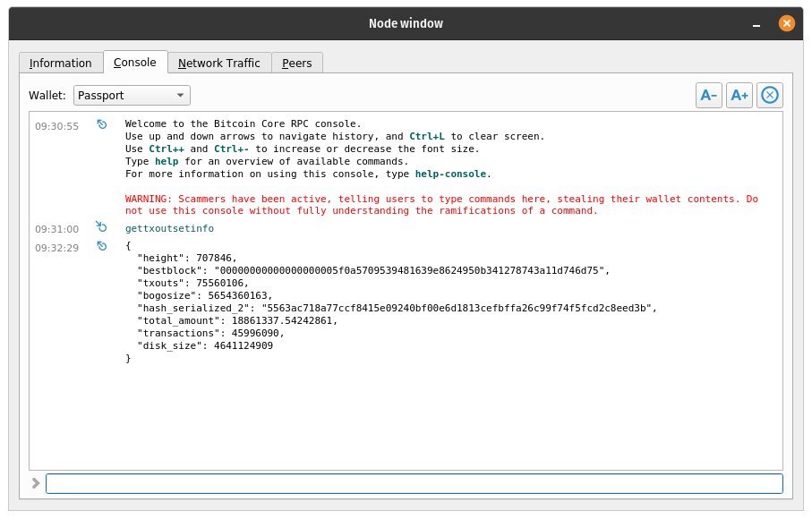This screenshot has width=812, height=519.
Task: Go to the Peers tab
Action: coord(296,64)
